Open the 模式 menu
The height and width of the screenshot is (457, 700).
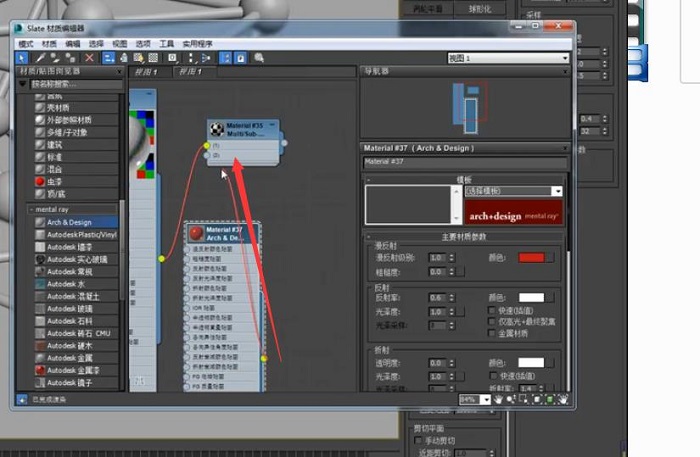pyautogui.click(x=26, y=44)
